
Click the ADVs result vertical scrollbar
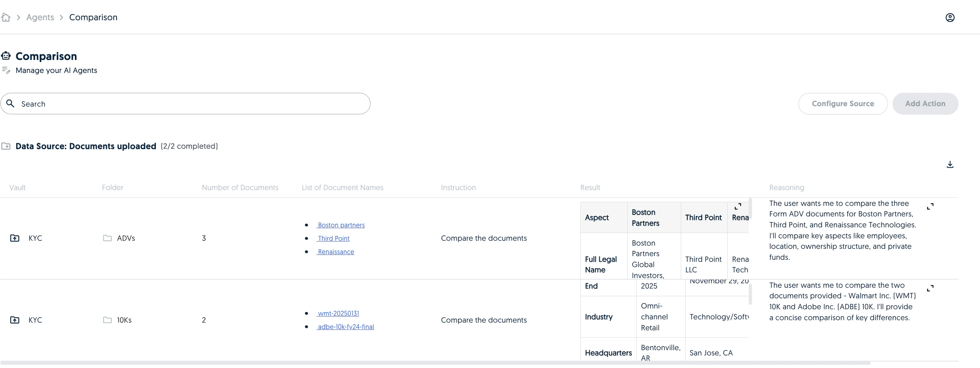tap(750, 209)
